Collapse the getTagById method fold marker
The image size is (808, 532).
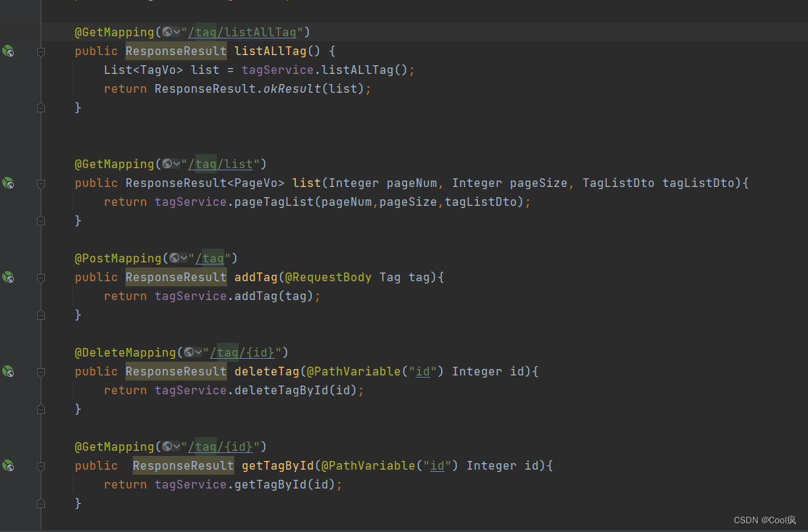[41, 466]
